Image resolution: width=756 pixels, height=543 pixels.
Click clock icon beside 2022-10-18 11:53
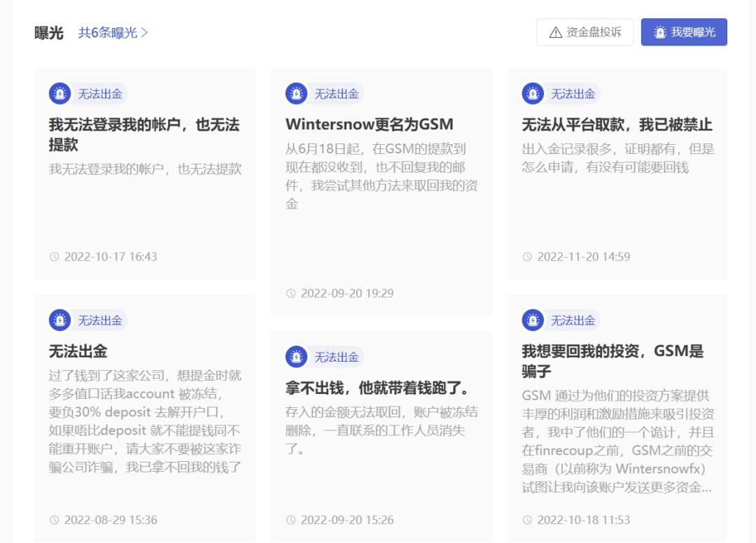click(x=528, y=520)
